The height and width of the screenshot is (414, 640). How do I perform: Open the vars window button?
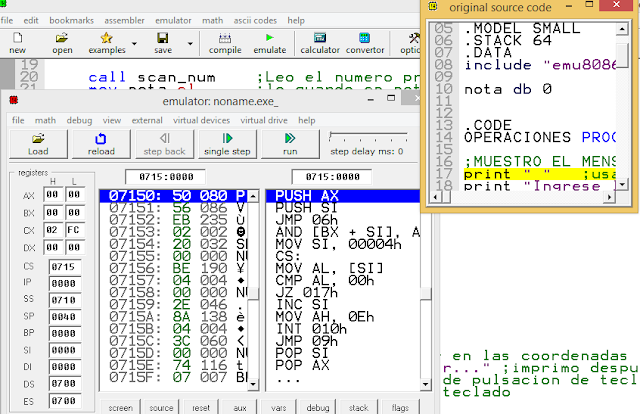tap(279, 407)
